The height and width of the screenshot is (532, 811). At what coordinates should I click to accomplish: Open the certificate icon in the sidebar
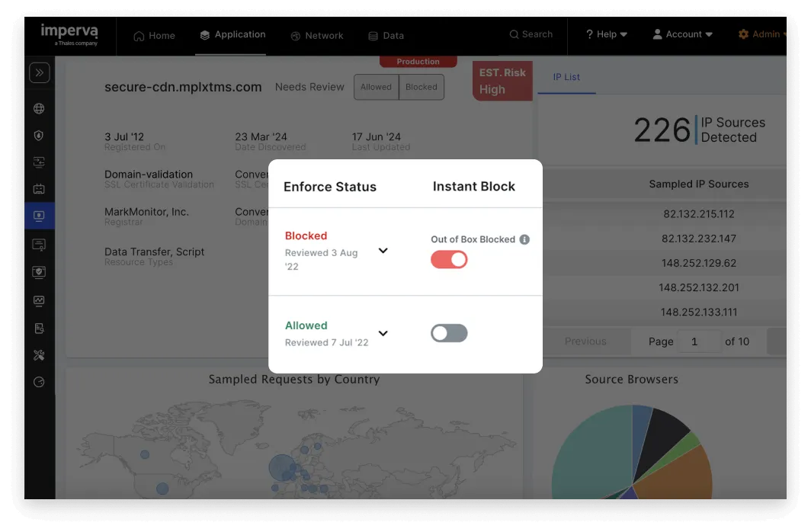(39, 245)
